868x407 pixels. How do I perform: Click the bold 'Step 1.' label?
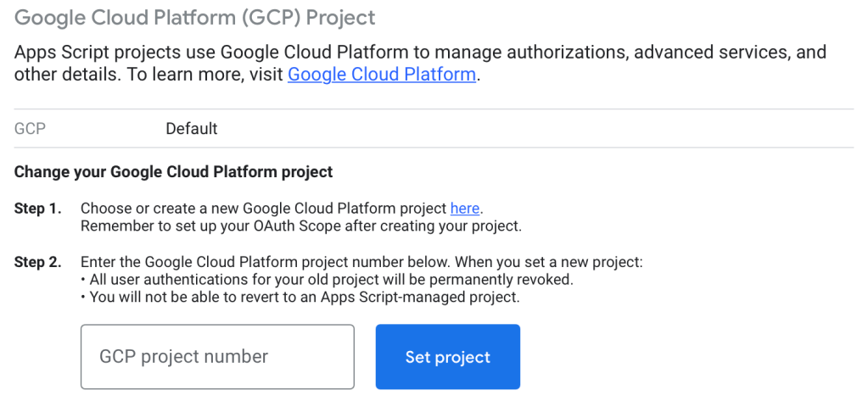click(37, 209)
